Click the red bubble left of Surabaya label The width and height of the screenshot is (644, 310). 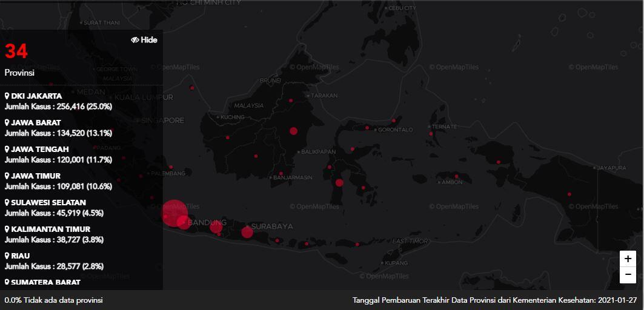point(247,232)
